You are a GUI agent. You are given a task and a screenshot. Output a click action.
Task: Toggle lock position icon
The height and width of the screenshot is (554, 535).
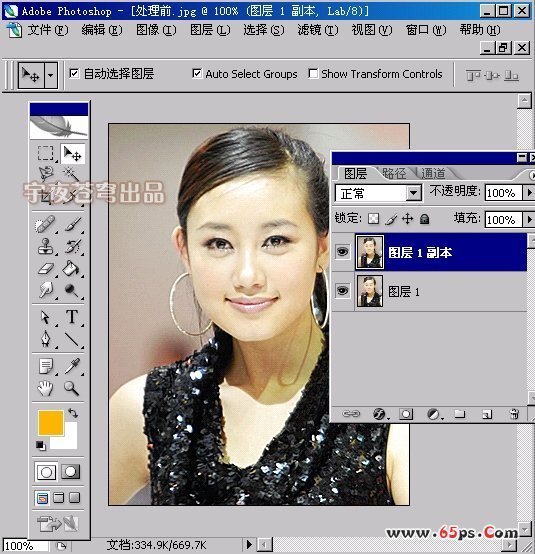pos(407,219)
